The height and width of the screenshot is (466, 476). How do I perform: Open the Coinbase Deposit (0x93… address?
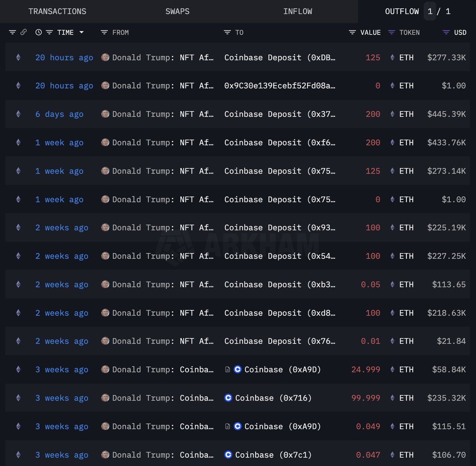[280, 228]
